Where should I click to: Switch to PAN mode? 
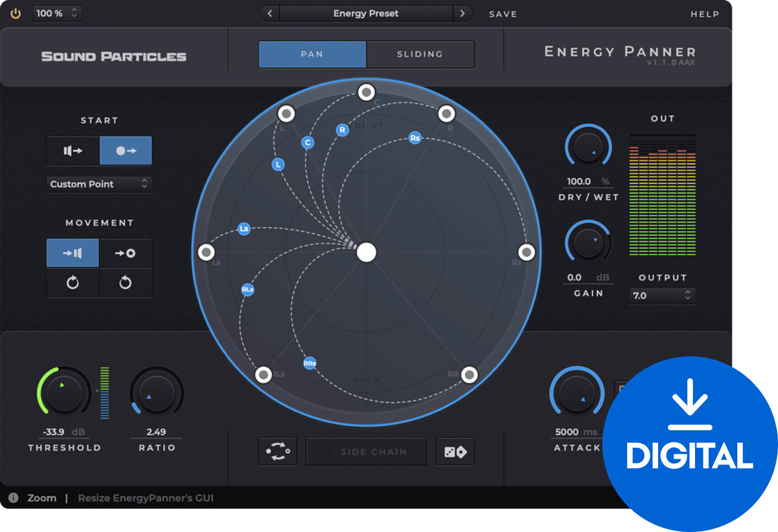[x=312, y=54]
